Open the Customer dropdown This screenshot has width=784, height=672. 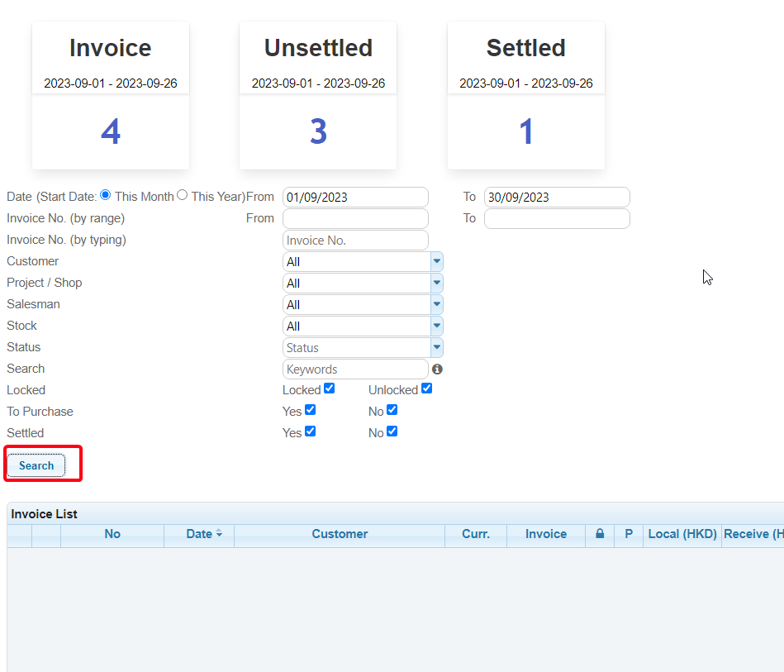pos(436,262)
